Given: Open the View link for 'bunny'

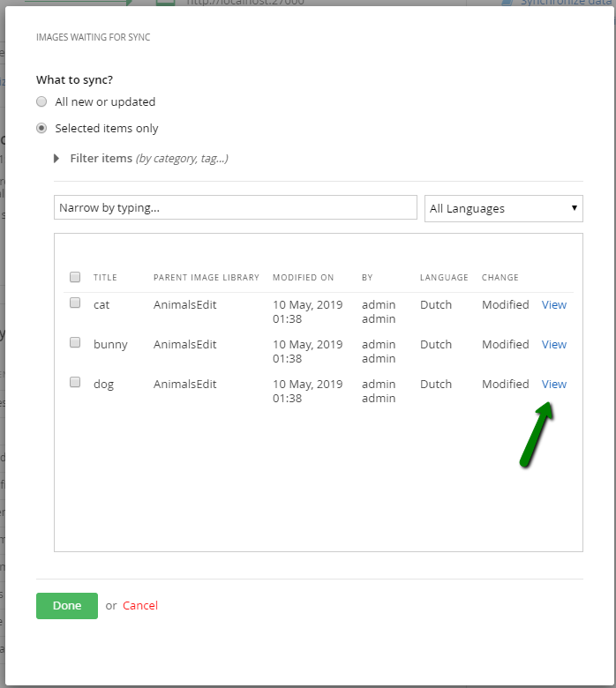Looking at the screenshot, I should [x=553, y=344].
